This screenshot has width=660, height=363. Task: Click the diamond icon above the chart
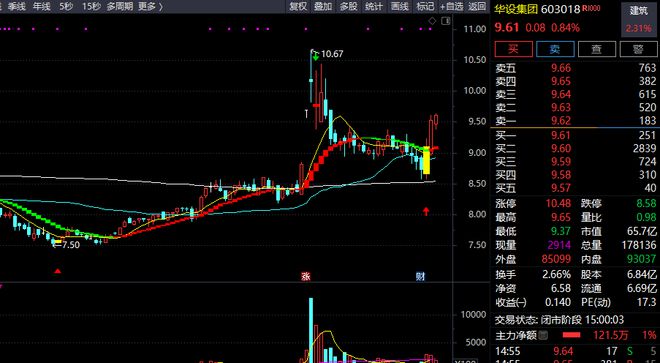tap(432, 21)
